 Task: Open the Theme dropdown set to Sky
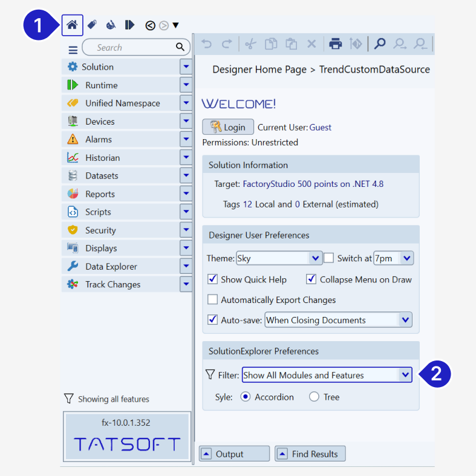point(279,258)
